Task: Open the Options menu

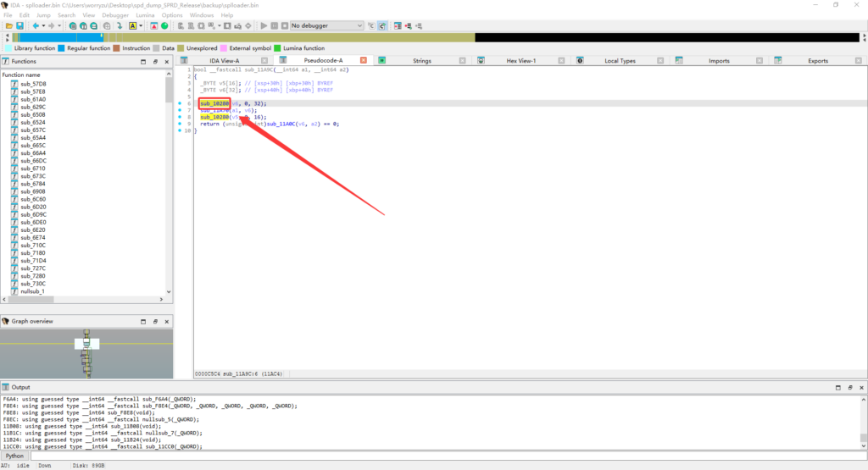Action: point(171,15)
